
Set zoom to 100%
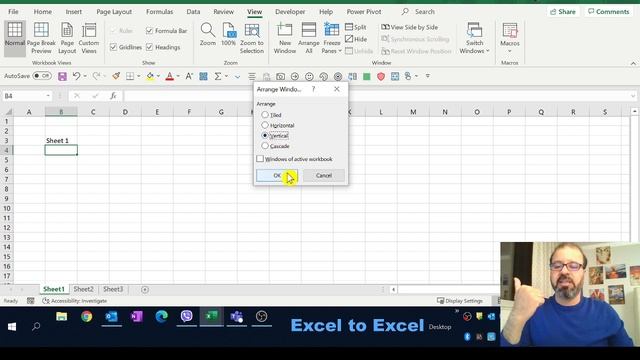tap(229, 35)
